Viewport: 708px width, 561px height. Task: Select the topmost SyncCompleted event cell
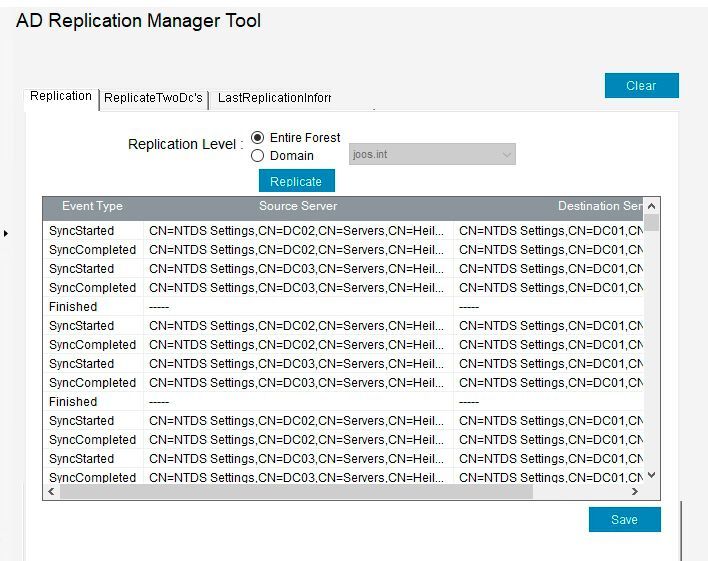(x=93, y=250)
